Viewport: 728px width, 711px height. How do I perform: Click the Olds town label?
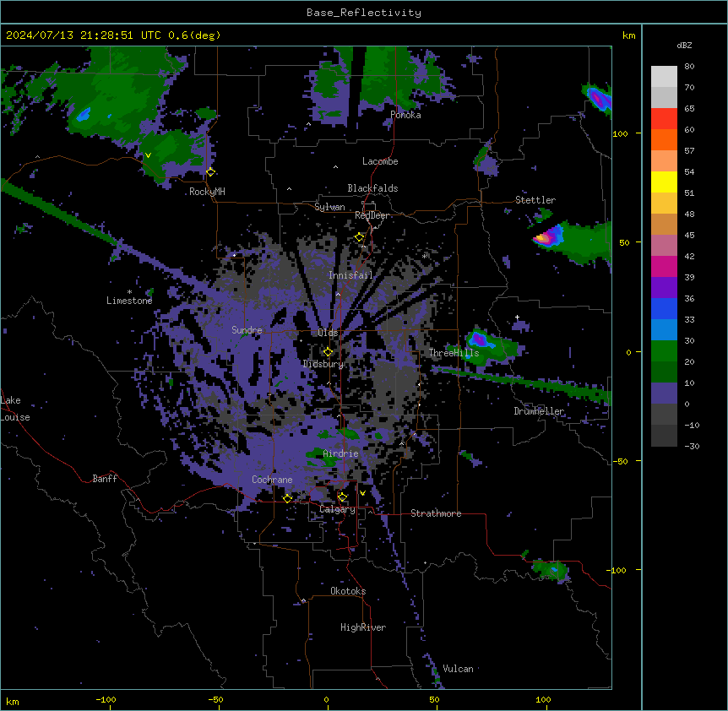tap(328, 333)
